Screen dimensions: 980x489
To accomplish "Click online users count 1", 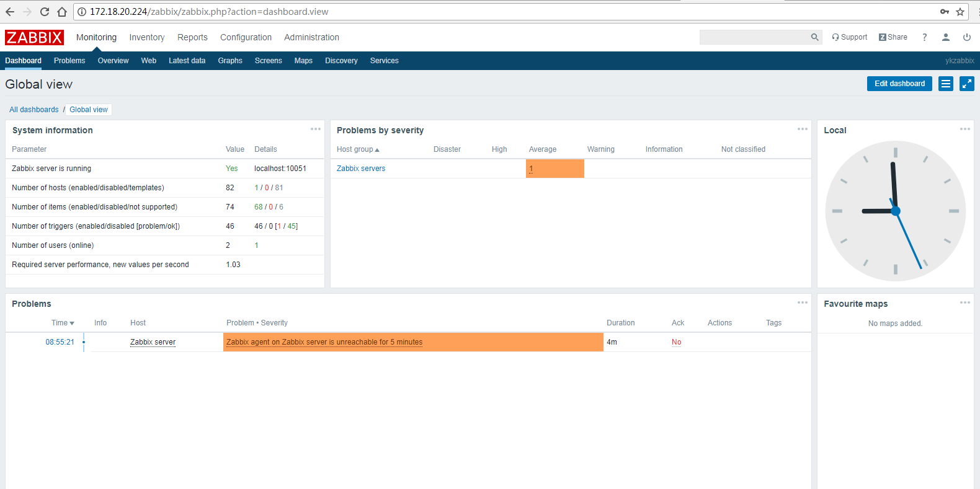I will point(256,245).
